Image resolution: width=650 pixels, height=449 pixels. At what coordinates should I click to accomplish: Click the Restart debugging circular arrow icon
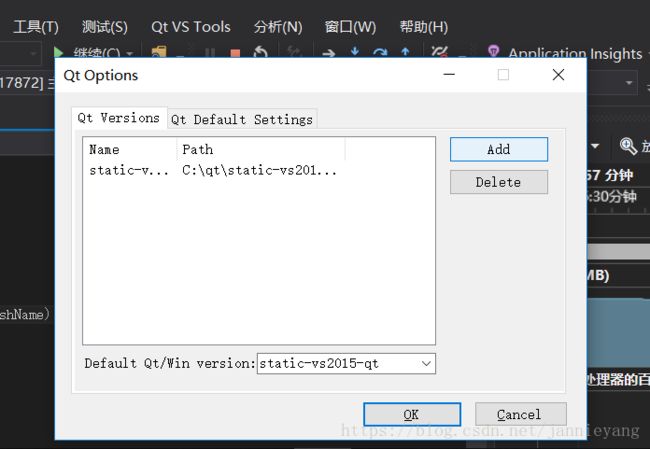(260, 52)
